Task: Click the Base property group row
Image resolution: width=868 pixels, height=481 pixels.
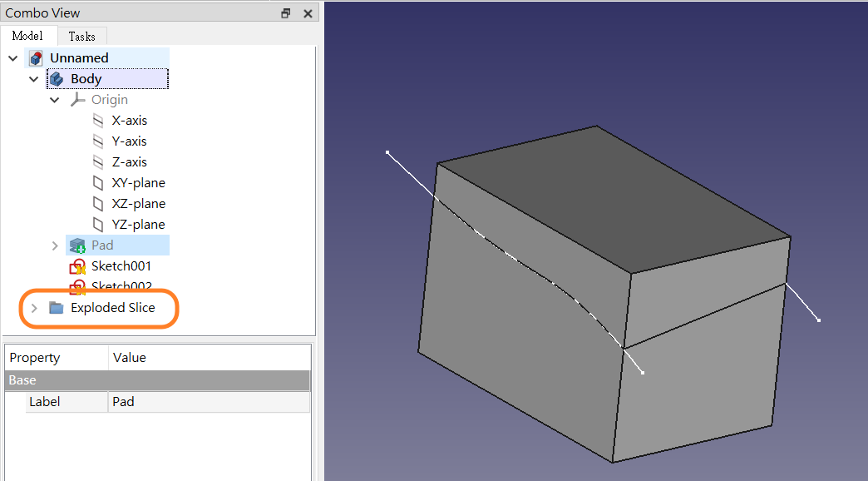Action: [x=158, y=380]
